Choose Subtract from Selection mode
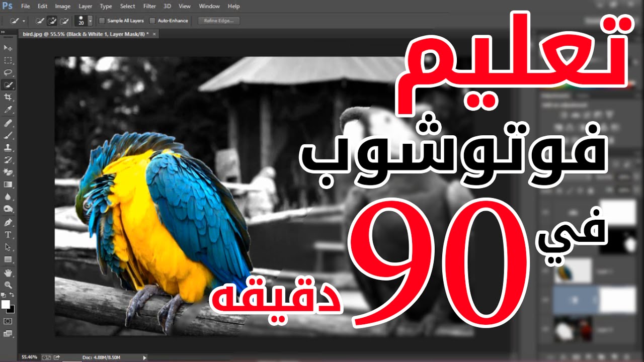 pyautogui.click(x=64, y=21)
